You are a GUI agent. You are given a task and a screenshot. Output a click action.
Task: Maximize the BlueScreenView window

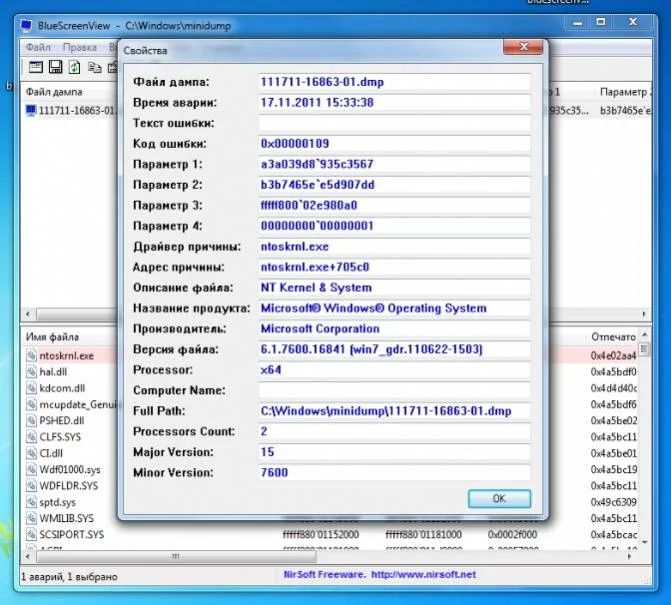tap(601, 22)
